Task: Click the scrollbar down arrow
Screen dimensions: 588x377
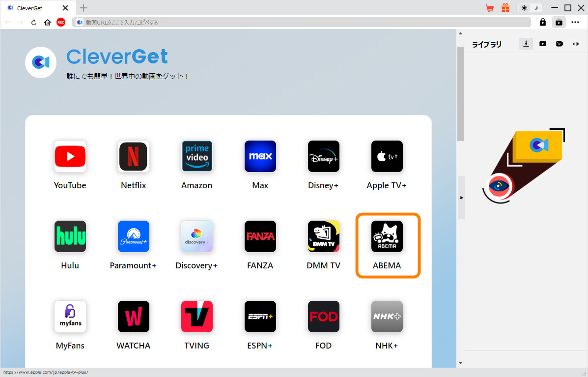Action: point(460,362)
